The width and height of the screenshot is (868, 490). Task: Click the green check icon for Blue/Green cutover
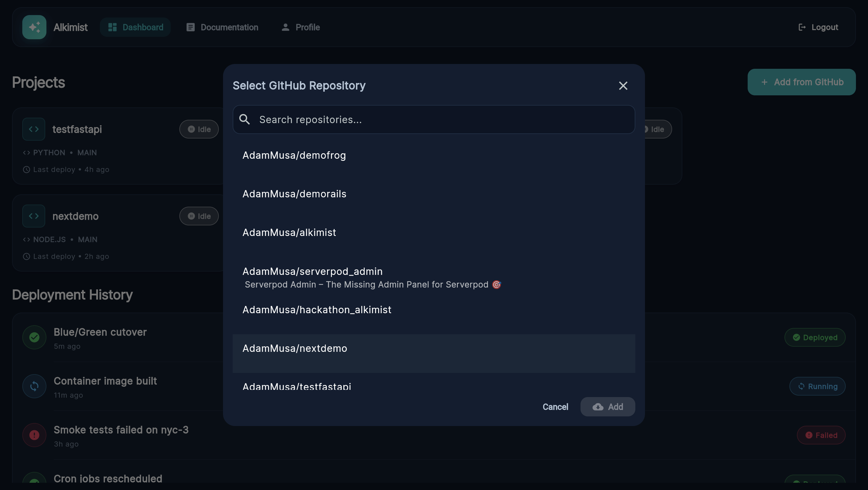pos(34,337)
